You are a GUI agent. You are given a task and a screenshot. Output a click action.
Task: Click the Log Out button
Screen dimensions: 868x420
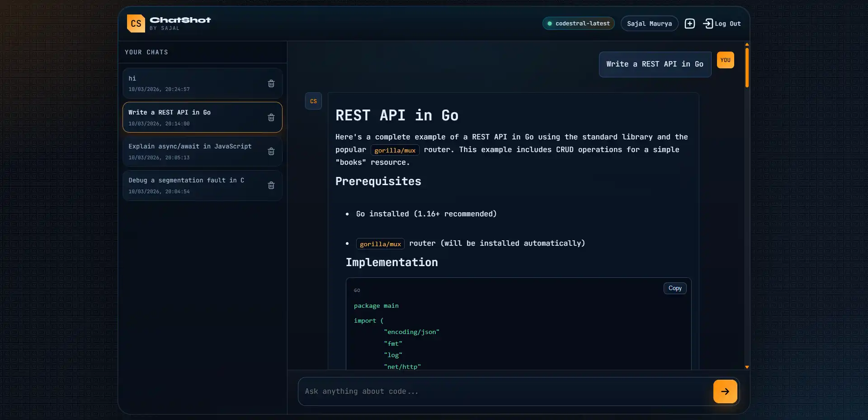722,24
